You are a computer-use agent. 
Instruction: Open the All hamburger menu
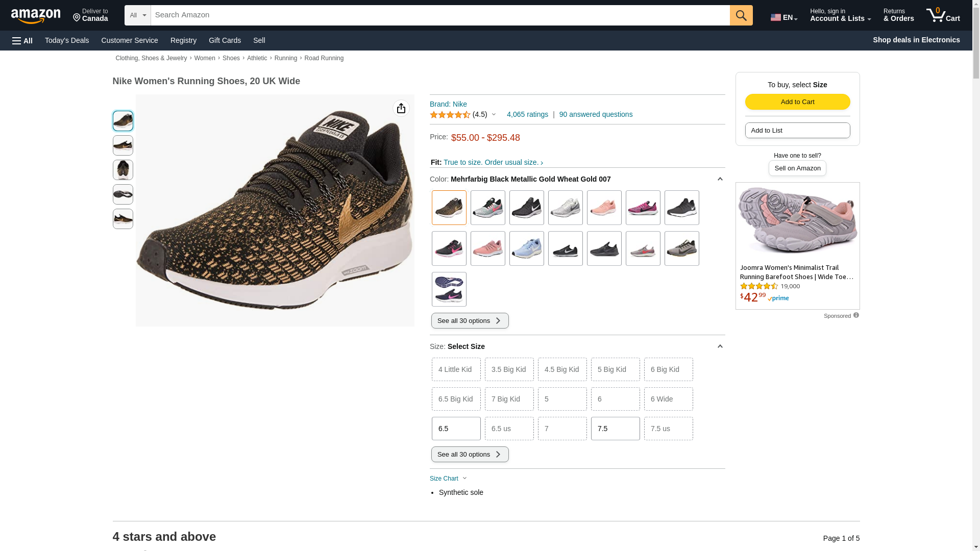(22, 40)
